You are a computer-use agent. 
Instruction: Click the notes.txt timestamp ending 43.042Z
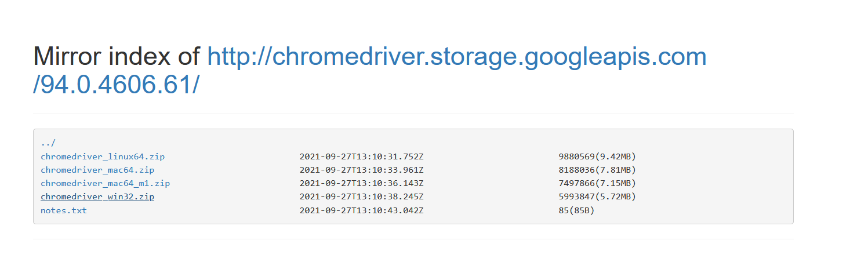point(361,210)
